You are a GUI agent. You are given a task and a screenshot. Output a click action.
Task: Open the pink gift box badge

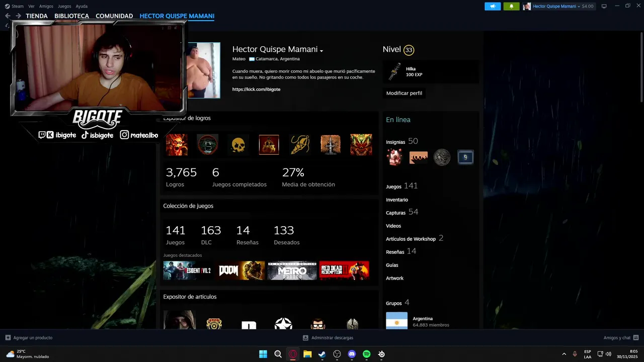[x=394, y=157]
